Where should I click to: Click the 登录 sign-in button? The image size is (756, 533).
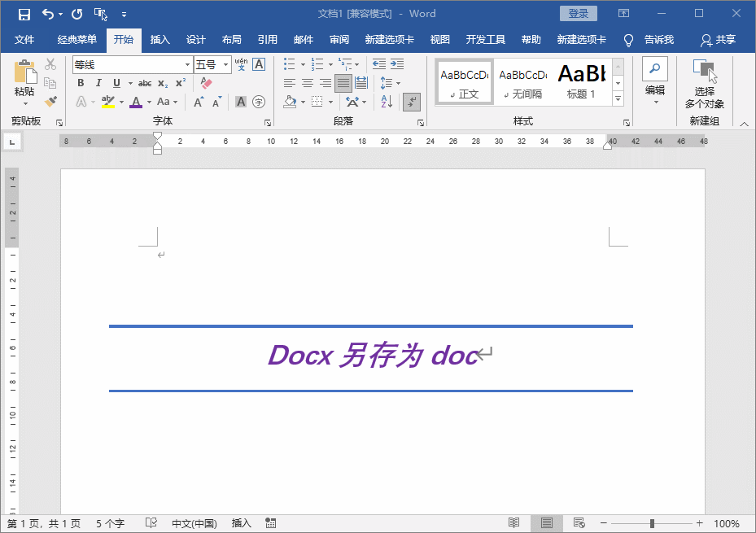pyautogui.click(x=578, y=14)
